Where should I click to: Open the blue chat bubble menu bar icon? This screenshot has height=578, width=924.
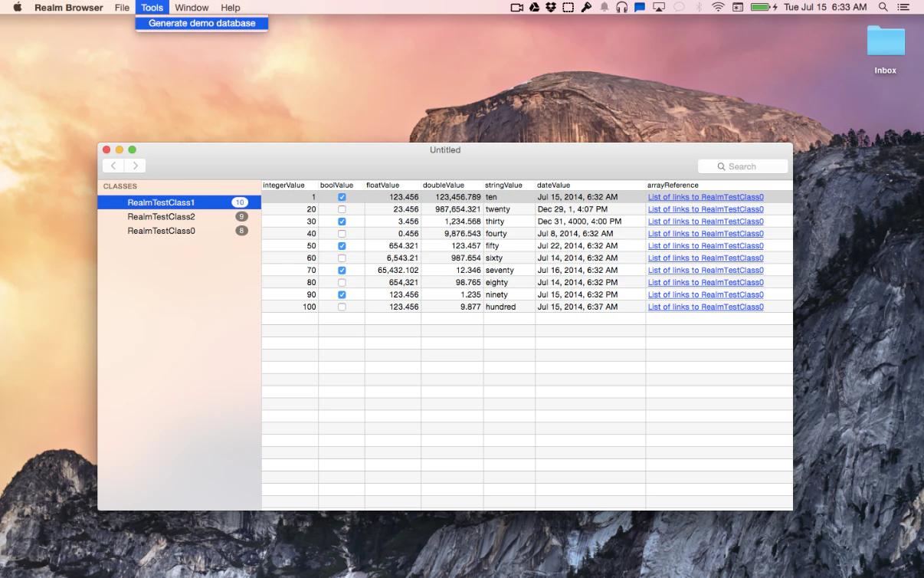640,8
